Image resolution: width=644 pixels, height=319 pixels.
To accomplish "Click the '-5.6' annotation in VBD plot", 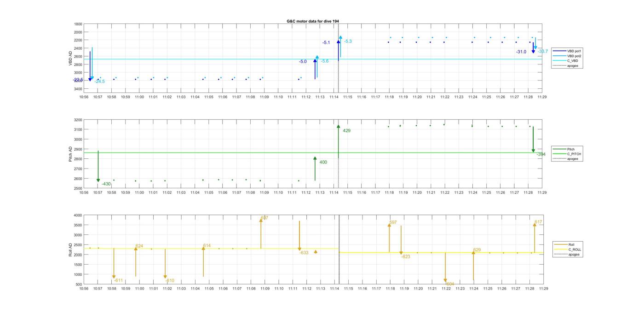I will (325, 61).
